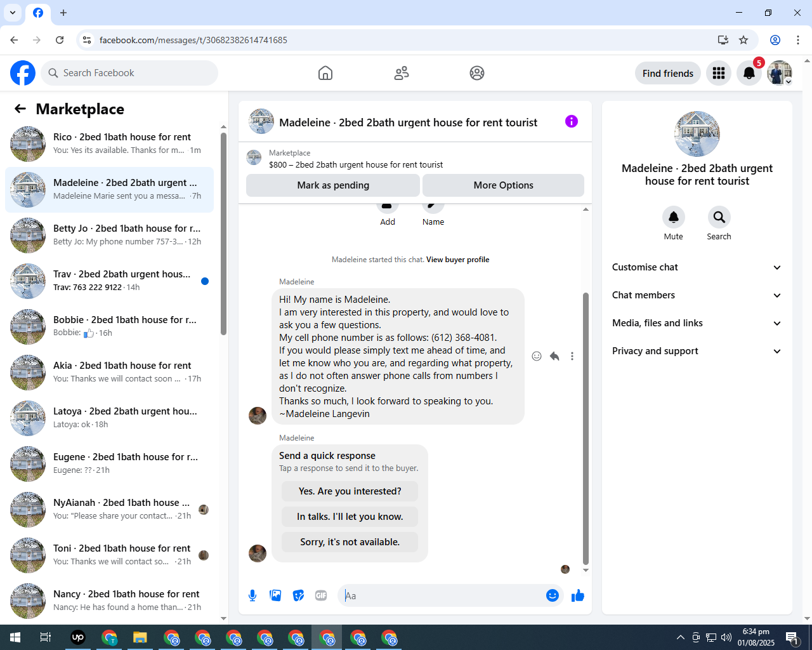The image size is (812, 650).
Task: Expand Customise chat section
Action: click(697, 267)
